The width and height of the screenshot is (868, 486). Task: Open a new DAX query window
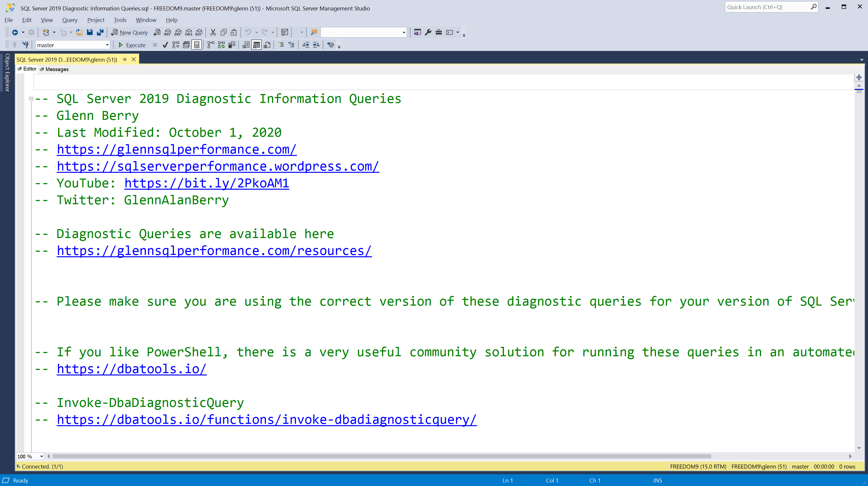click(x=199, y=33)
